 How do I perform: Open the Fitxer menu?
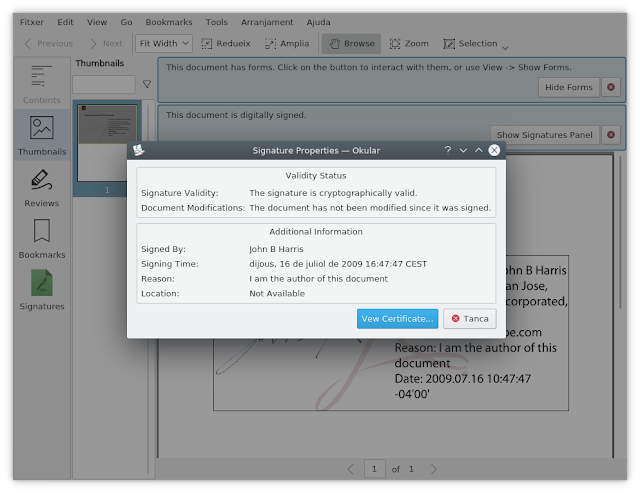pyautogui.click(x=31, y=22)
